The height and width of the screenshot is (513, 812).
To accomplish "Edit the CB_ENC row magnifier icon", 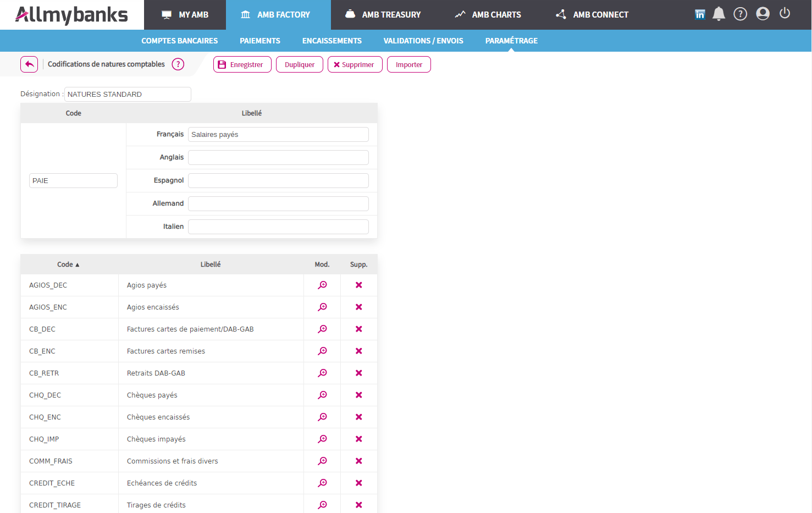I will [x=323, y=351].
